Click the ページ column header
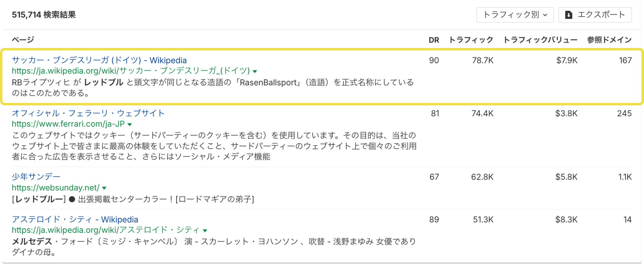The image size is (644, 264). [23, 40]
